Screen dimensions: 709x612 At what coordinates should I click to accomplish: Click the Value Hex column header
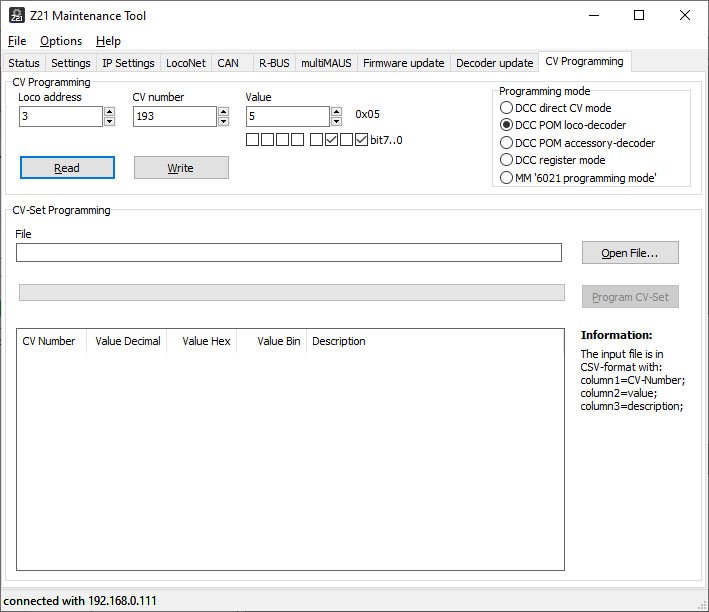pyautogui.click(x=202, y=341)
